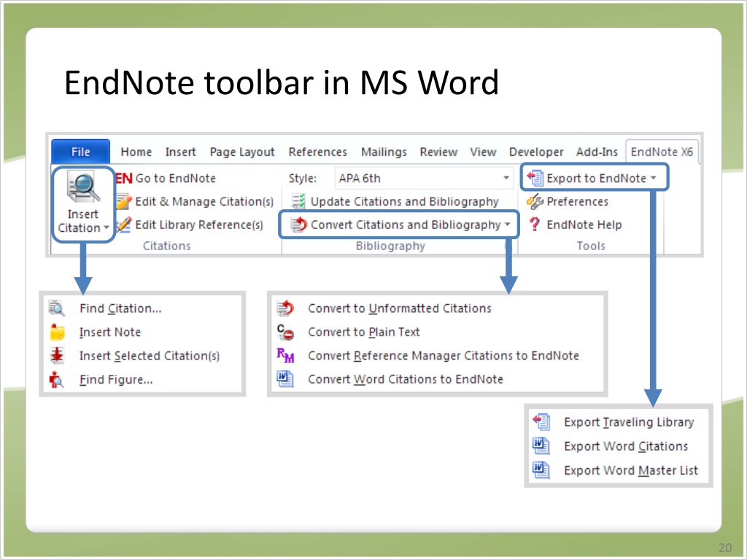Switch to the View tab

tap(483, 152)
